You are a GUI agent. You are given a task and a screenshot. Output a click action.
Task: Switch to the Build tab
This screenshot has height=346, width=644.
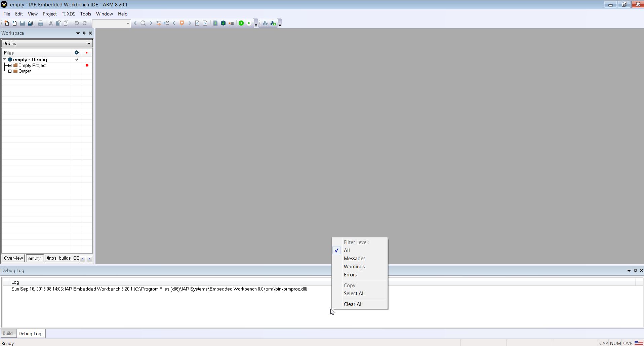click(x=8, y=334)
